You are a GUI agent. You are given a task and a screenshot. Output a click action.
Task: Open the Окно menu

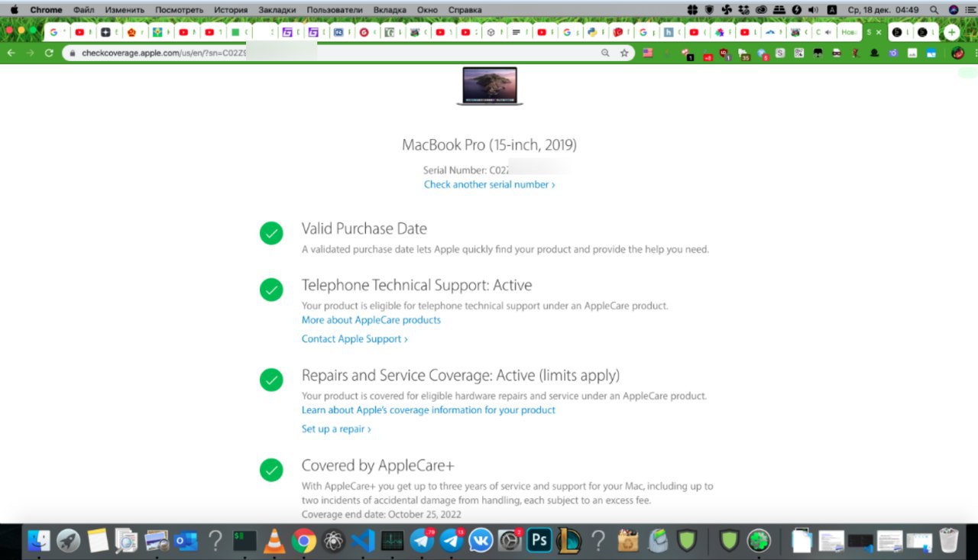pos(428,10)
